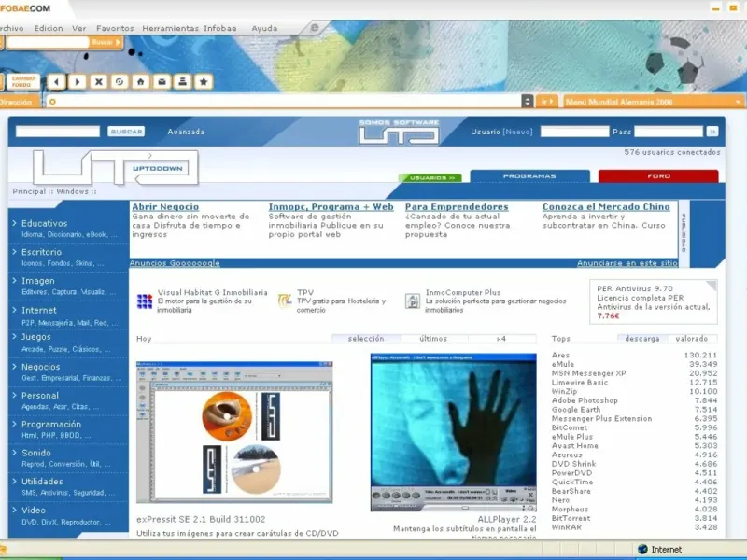Open the Infobae menu
747x560 pixels.
click(x=220, y=29)
